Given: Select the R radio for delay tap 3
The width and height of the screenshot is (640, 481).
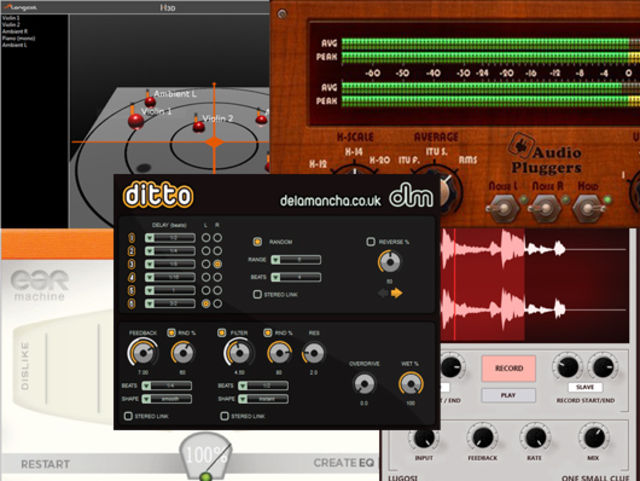Looking at the screenshot, I should pyautogui.click(x=218, y=264).
